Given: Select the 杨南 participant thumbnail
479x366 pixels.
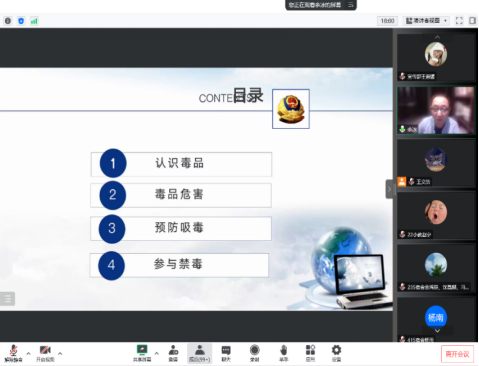Looking at the screenshot, I should pos(436,317).
